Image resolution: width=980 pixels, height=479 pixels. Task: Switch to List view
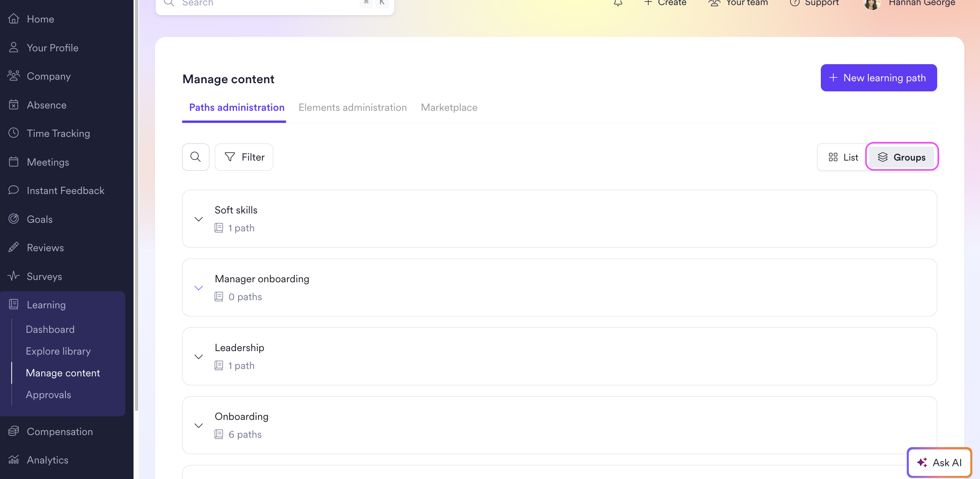tap(843, 157)
